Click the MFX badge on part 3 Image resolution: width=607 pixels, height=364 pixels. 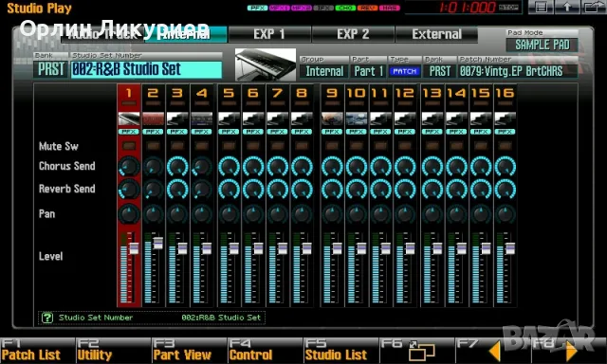tap(177, 132)
